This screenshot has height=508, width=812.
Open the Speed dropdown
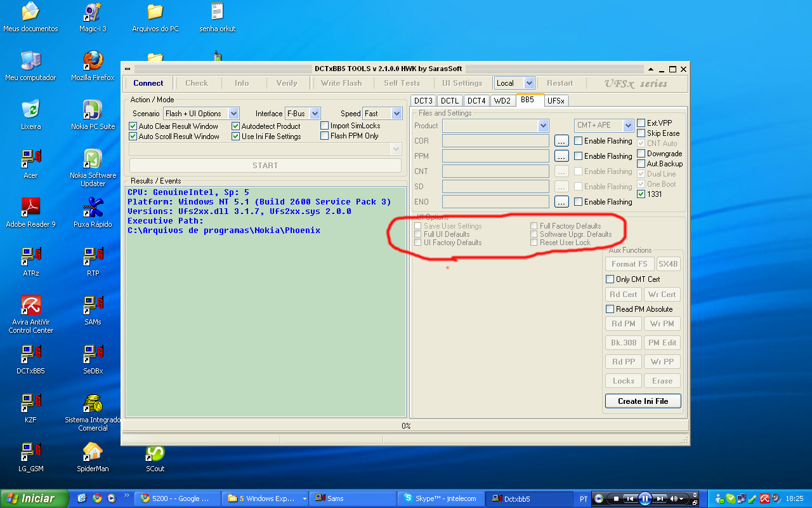(x=397, y=114)
